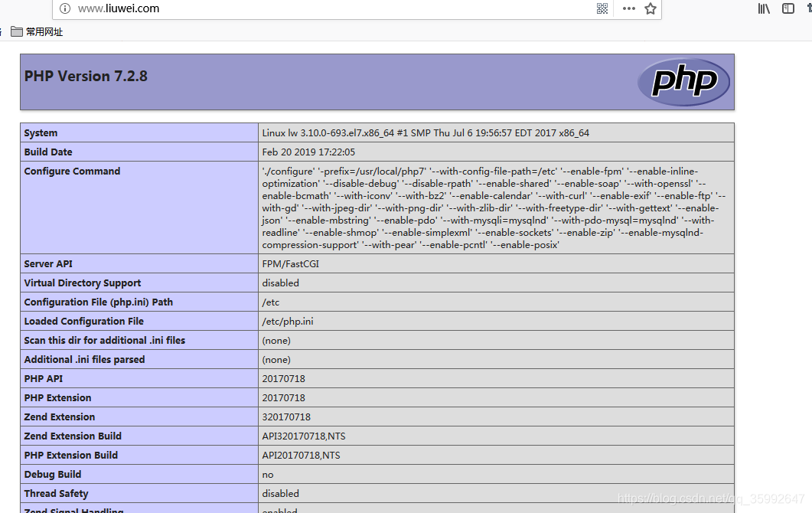Image resolution: width=812 pixels, height=513 pixels.
Task: Select the Zend Extension label
Action: tap(60, 417)
